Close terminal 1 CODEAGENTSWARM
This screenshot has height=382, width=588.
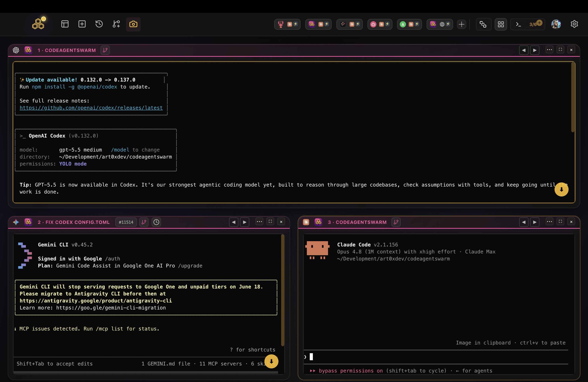tap(571, 50)
